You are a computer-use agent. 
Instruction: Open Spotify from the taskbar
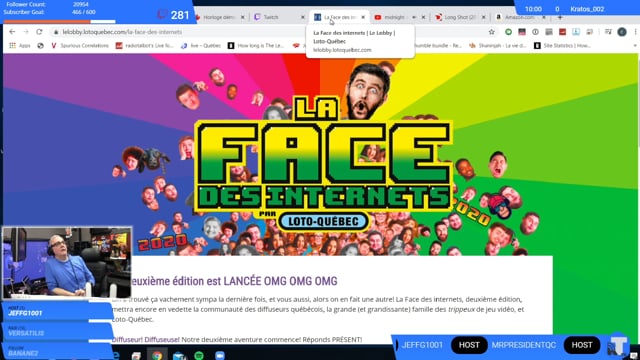coord(199,355)
